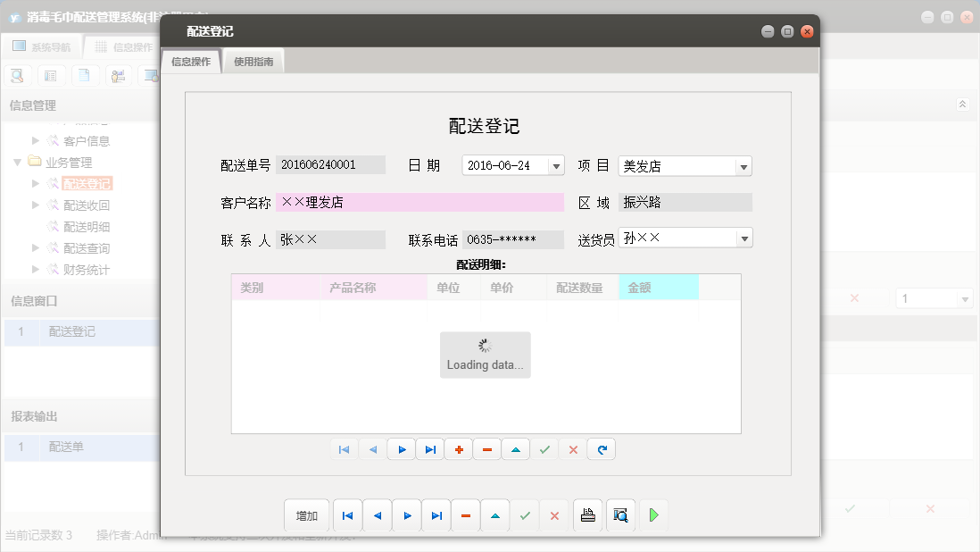The image size is (980, 552).
Task: Confirm detail changes with the green check
Action: pyautogui.click(x=544, y=449)
